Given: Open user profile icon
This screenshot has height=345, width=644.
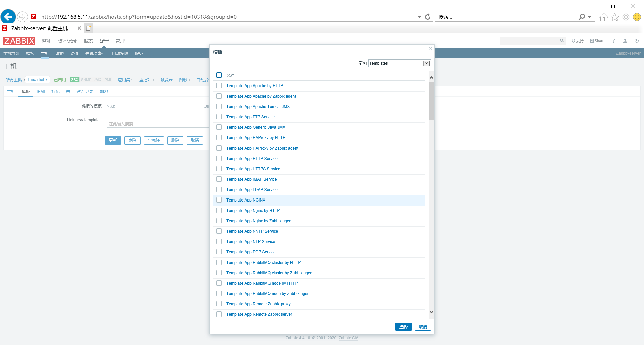Looking at the screenshot, I should (x=625, y=41).
